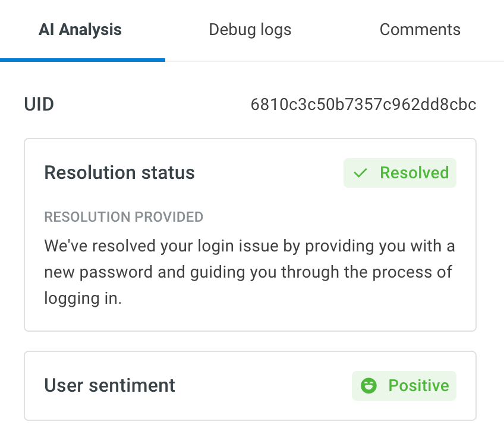
Task: Click the User sentiment heading
Action: tap(109, 385)
